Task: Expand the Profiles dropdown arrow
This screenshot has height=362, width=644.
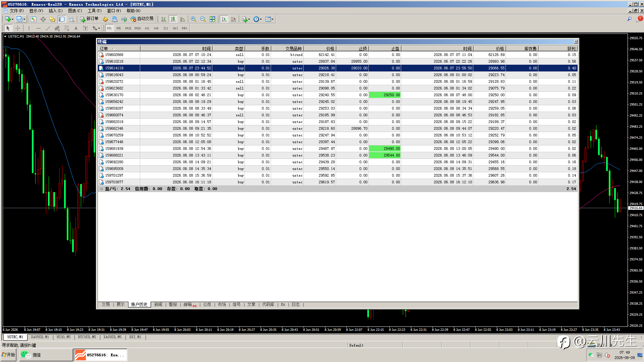Action: [x=24, y=19]
